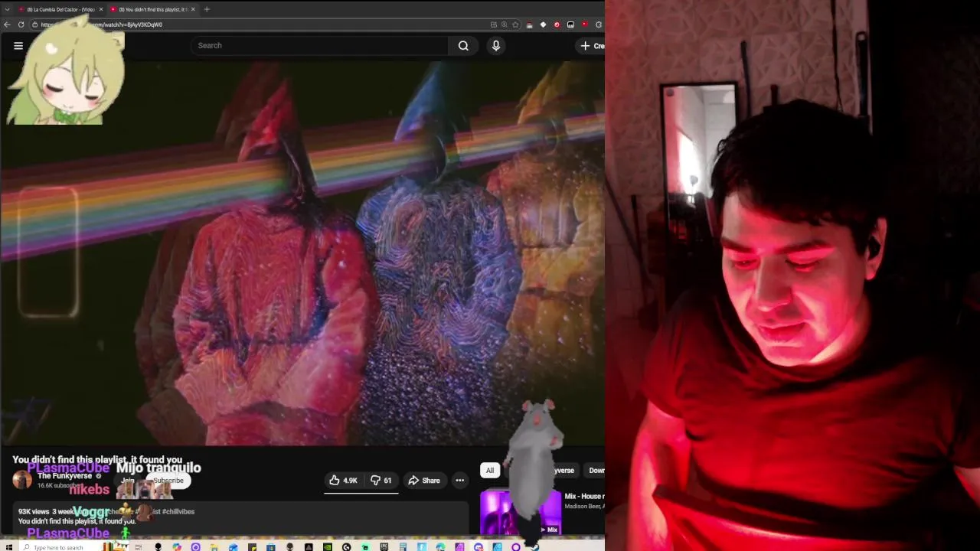Focus the YouTube Search field

[x=319, y=46]
